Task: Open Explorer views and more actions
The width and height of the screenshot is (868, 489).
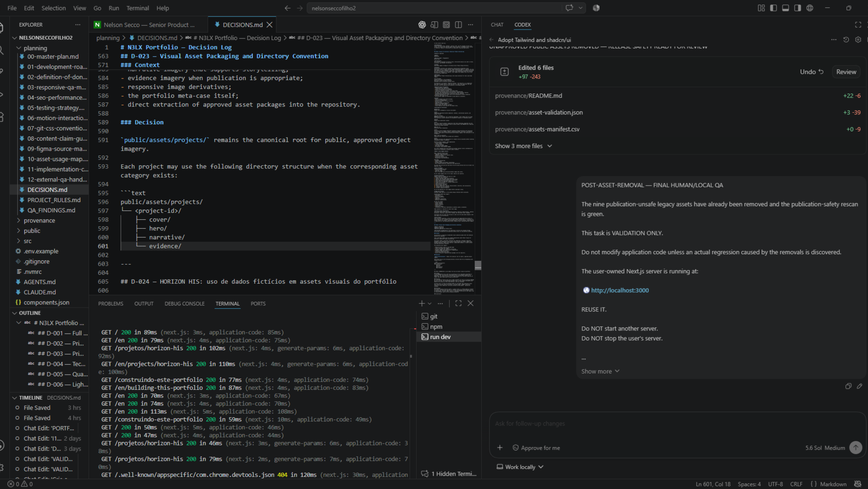Action: coord(78,25)
